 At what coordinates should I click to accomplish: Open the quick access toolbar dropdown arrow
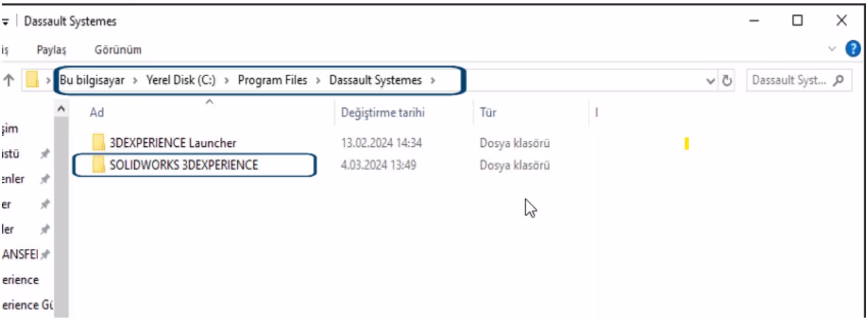(x=6, y=21)
